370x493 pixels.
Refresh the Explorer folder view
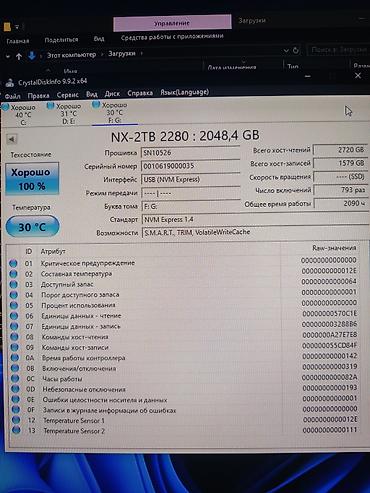[296, 50]
